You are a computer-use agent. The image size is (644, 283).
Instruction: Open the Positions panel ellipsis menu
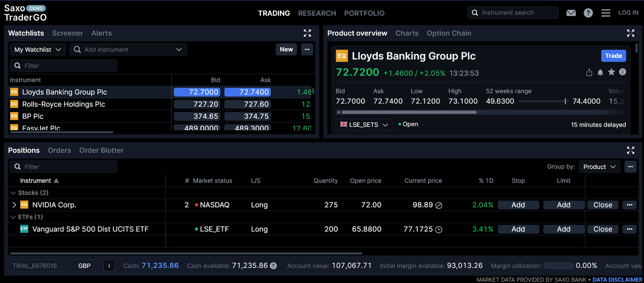point(630,166)
